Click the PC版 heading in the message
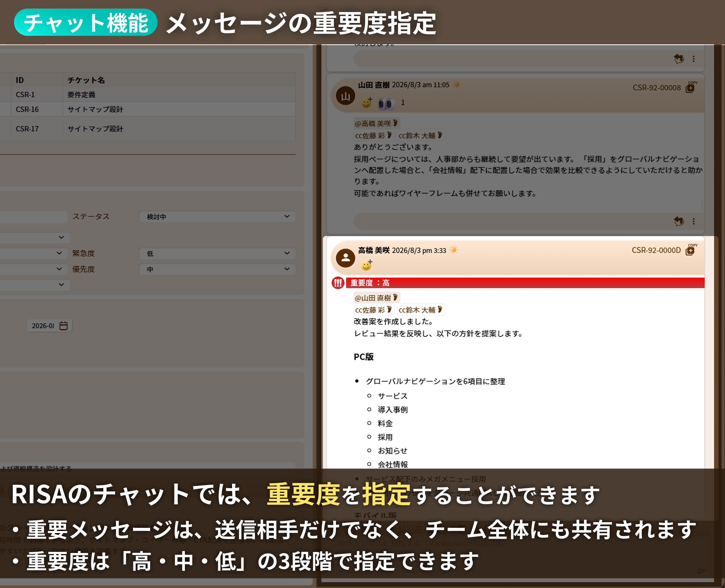 (x=364, y=357)
